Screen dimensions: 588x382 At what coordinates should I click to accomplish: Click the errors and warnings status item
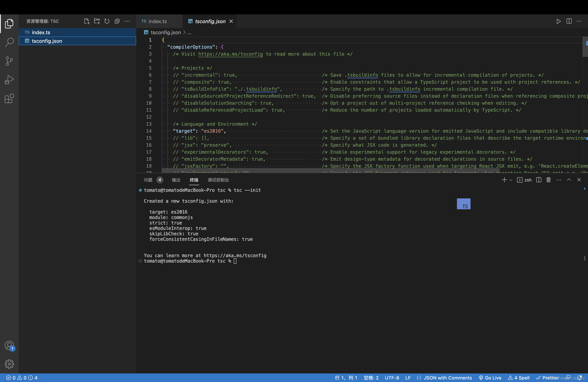tap(22, 378)
